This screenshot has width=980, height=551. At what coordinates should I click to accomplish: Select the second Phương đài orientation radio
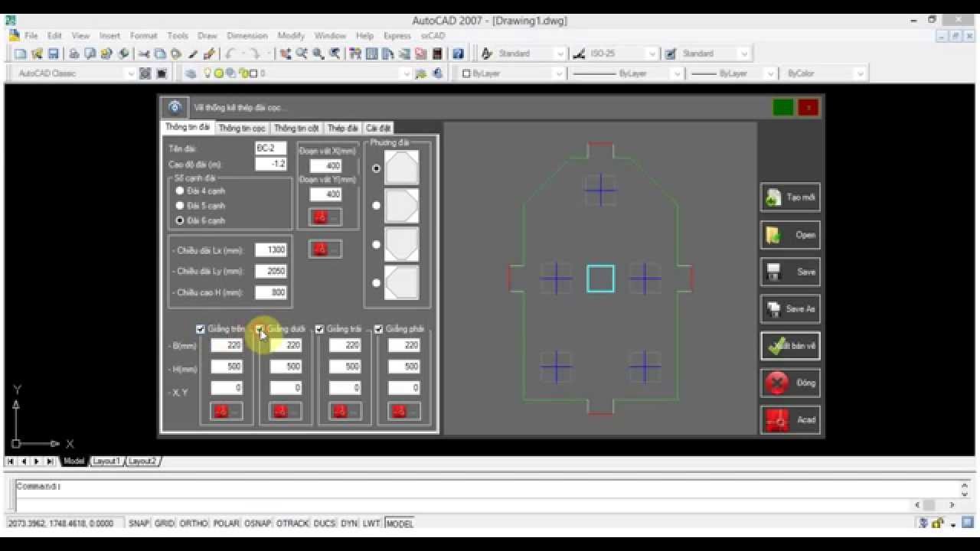tap(376, 206)
